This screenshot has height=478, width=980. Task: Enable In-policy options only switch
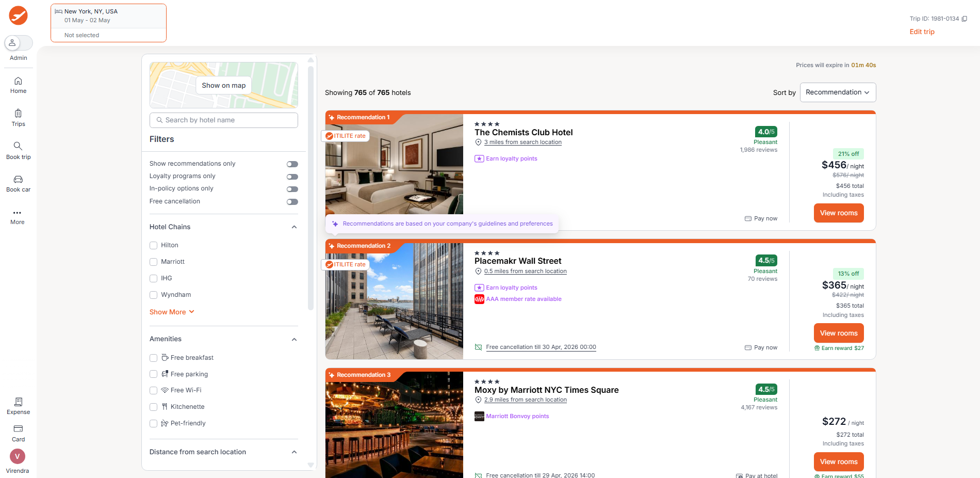tap(292, 189)
